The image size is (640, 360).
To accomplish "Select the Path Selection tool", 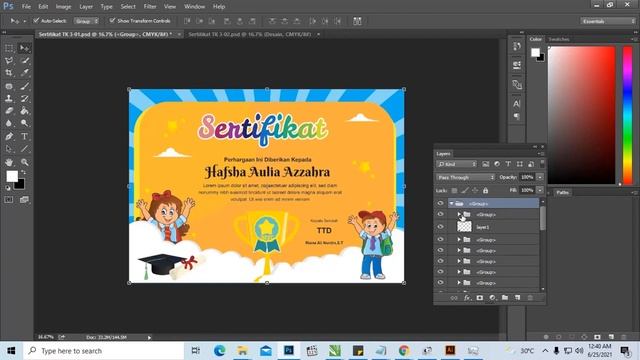I will (9, 149).
